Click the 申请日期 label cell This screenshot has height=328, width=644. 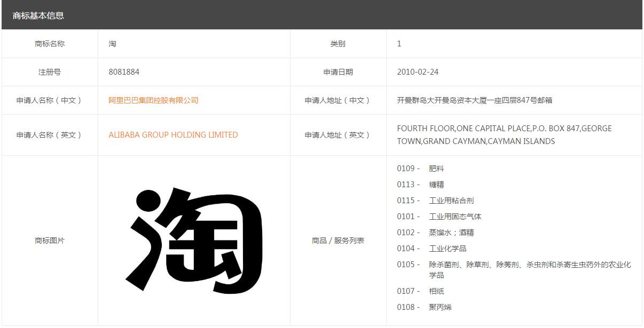[x=338, y=72]
